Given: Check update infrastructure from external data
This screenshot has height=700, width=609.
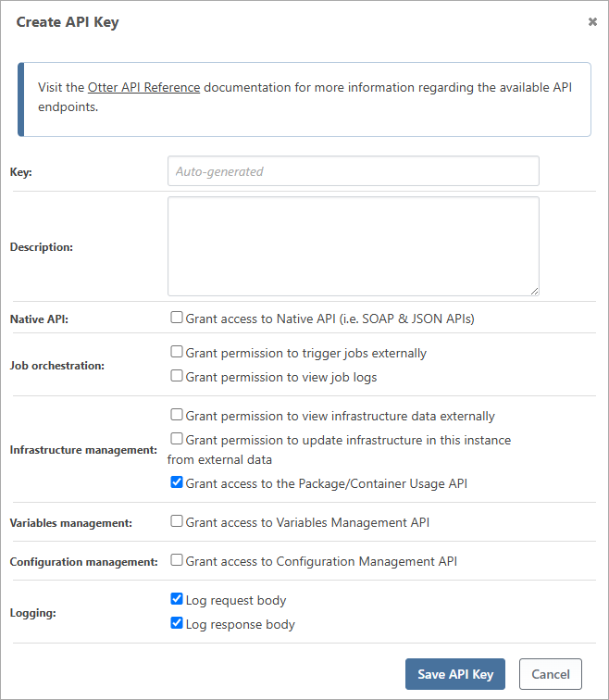Looking at the screenshot, I should pyautogui.click(x=177, y=439).
